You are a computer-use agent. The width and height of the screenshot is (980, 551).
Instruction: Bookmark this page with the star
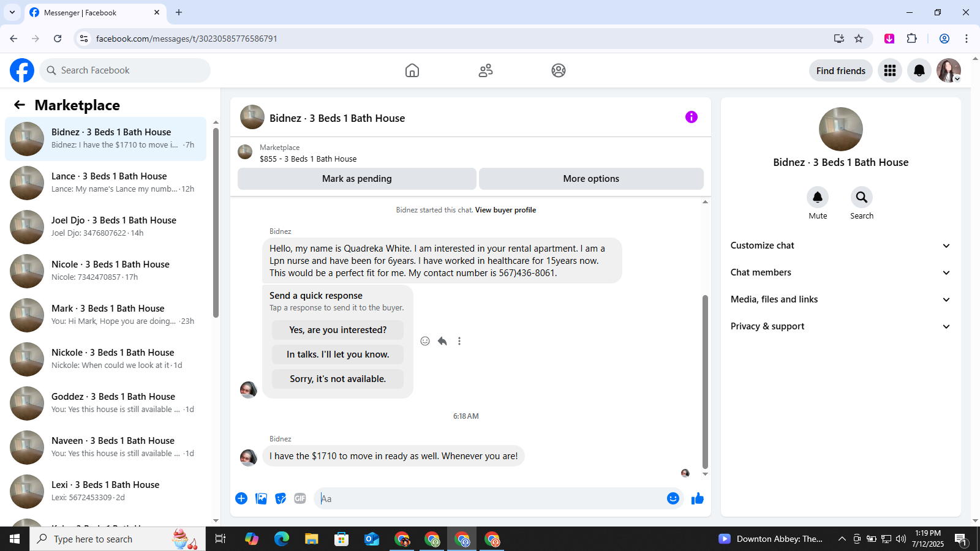(x=859, y=39)
